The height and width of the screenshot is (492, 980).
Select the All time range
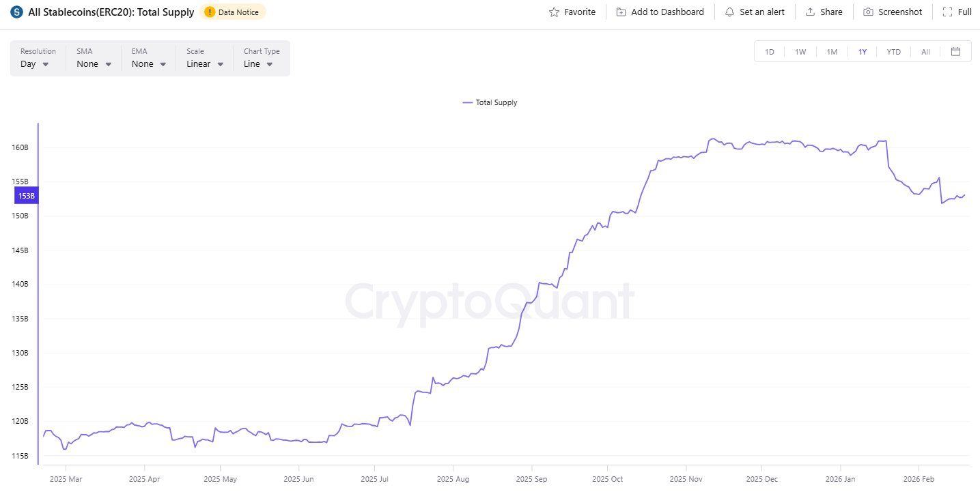[925, 52]
